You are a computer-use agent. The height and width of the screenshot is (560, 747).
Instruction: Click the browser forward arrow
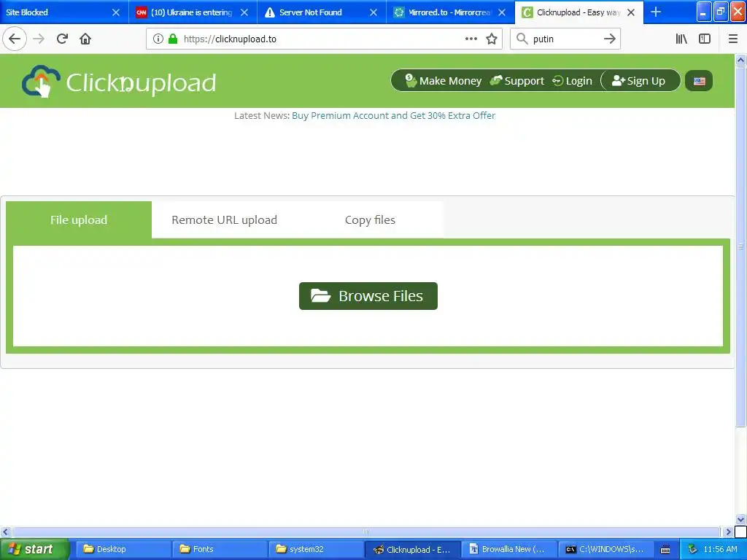coord(39,39)
